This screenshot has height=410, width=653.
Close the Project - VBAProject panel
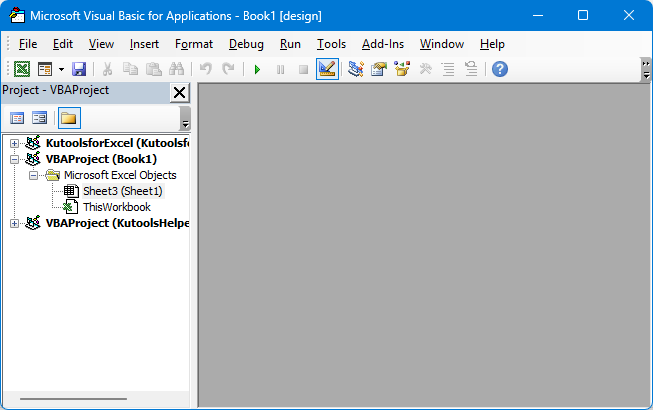(179, 92)
